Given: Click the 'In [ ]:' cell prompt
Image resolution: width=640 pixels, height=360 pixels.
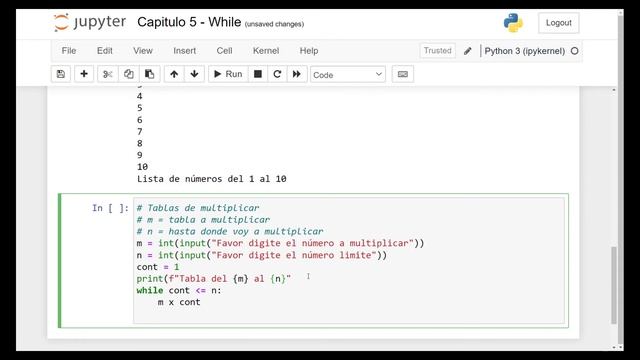Looking at the screenshot, I should click(x=110, y=208).
